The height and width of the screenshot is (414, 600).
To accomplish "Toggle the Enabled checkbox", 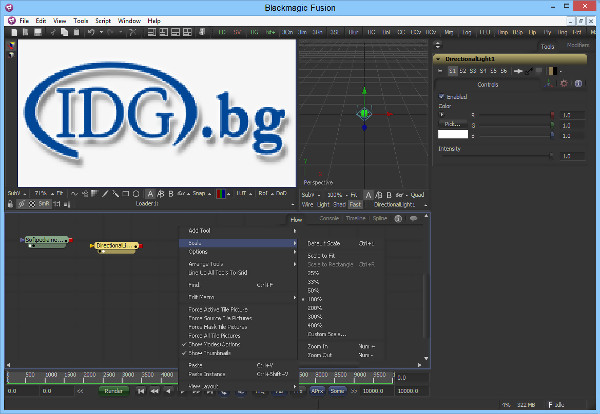I will pyautogui.click(x=441, y=96).
